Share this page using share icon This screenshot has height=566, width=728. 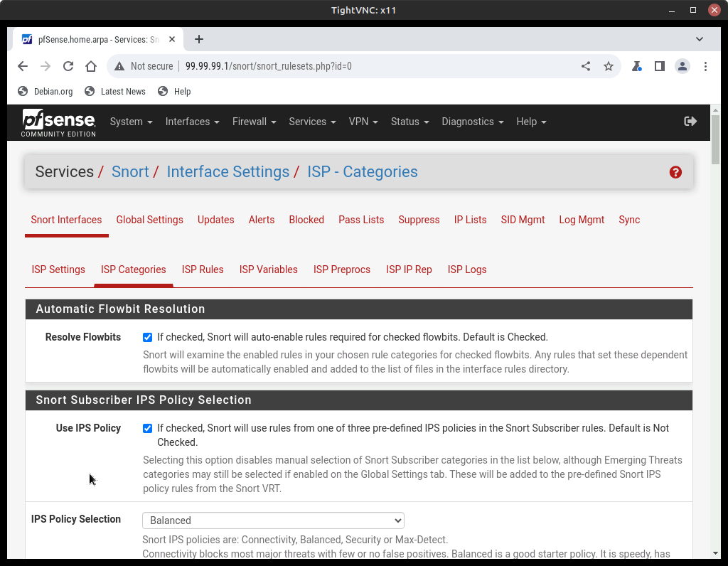tap(586, 66)
